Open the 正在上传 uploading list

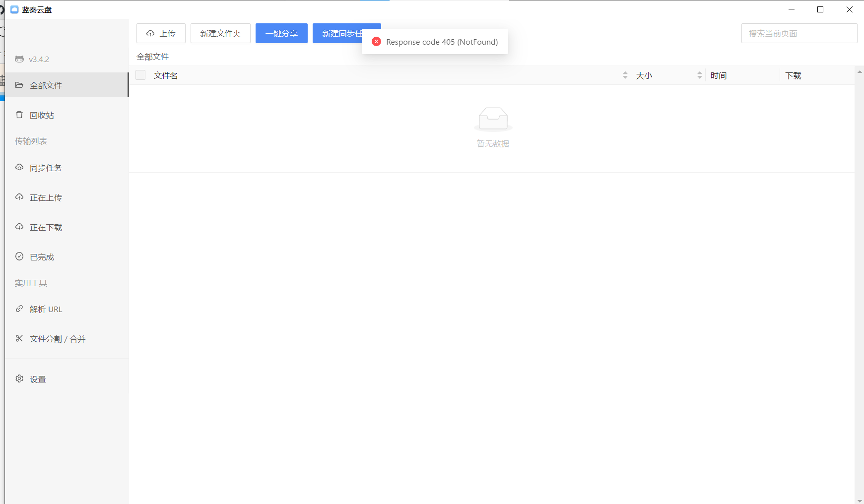45,197
